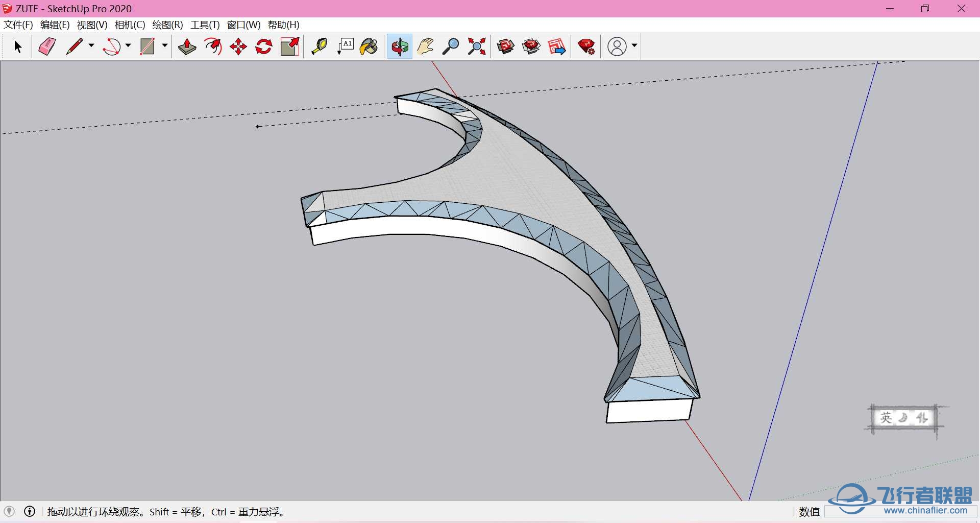Image resolution: width=980 pixels, height=523 pixels.
Task: Select the Rotate tool
Action: [x=264, y=46]
